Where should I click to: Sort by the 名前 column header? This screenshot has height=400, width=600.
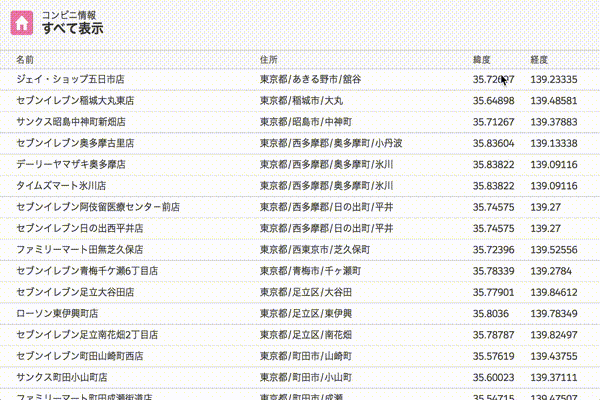tap(25, 60)
